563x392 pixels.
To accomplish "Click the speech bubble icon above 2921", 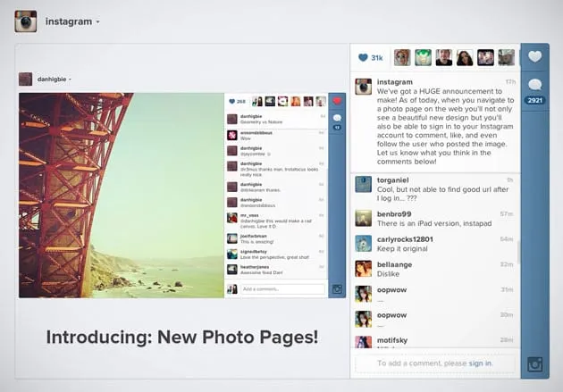I will [x=534, y=85].
